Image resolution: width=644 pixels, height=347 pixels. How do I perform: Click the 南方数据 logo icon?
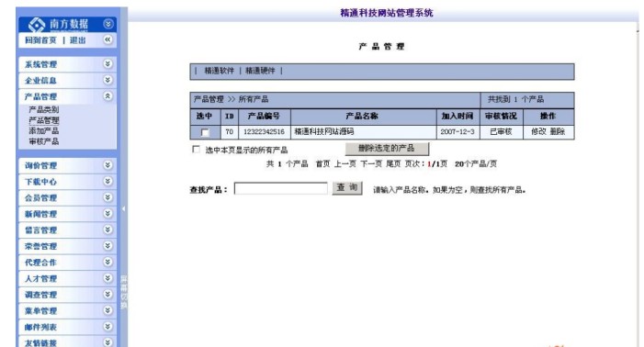[x=37, y=25]
